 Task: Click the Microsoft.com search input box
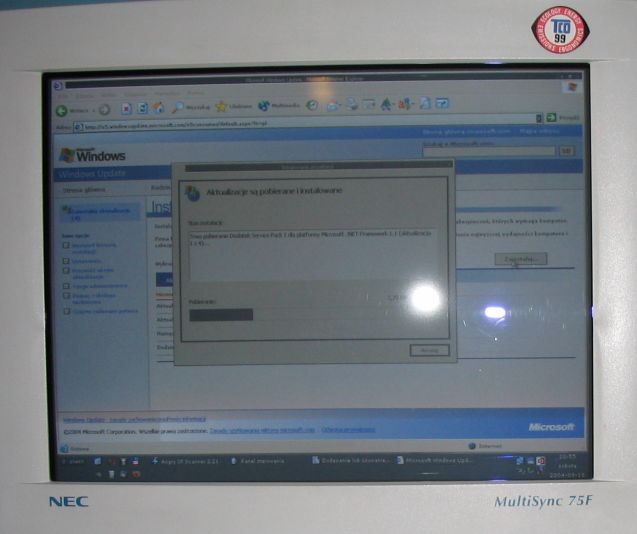pyautogui.click(x=489, y=151)
